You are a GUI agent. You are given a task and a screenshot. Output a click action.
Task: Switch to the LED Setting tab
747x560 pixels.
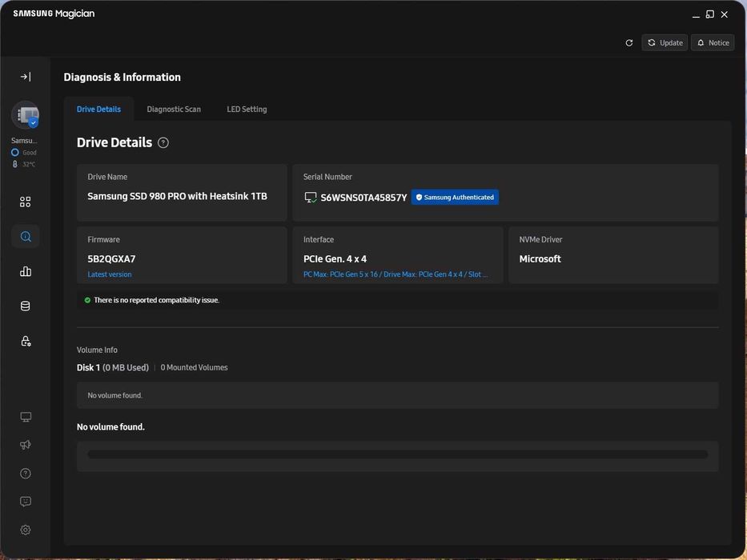(247, 109)
